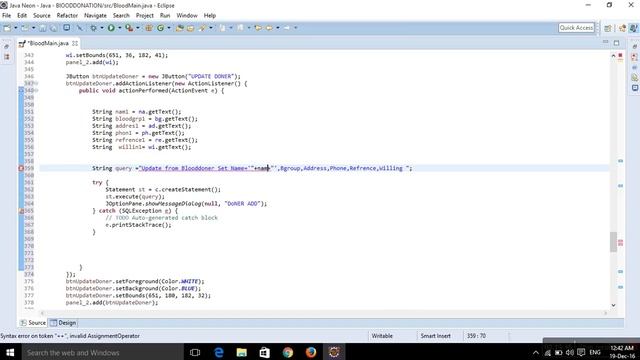Open the Navigate menu
Screen dimensions: 640x360
(95, 16)
